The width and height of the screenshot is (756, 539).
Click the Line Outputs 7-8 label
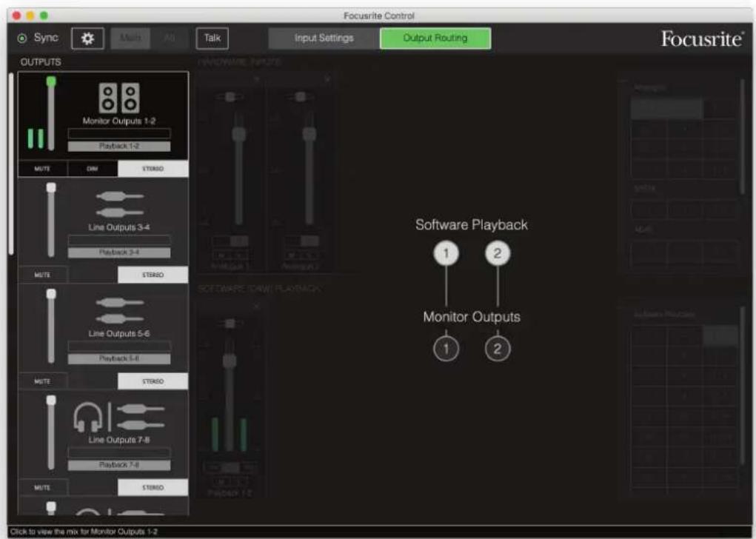coord(119,440)
